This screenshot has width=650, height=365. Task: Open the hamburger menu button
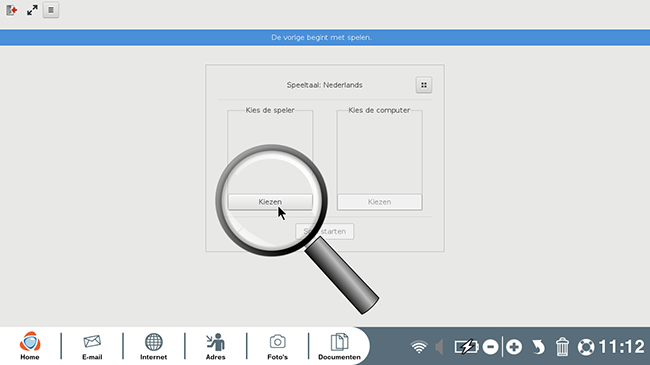click(51, 10)
